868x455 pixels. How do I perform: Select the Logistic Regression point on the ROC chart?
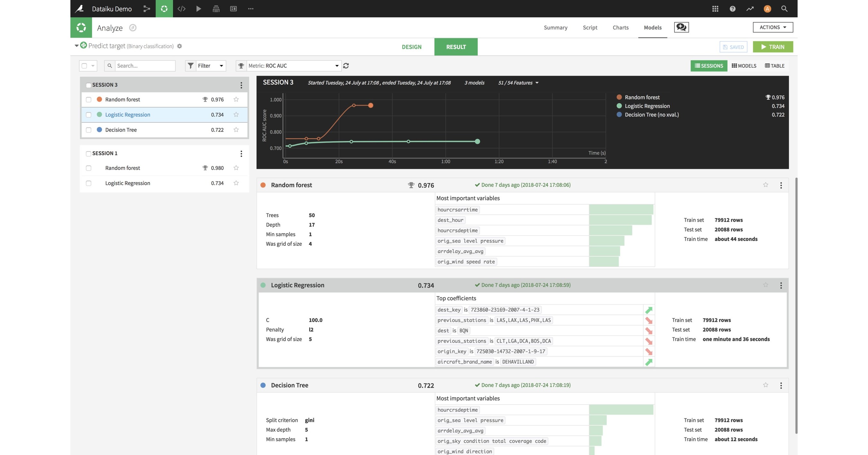477,142
